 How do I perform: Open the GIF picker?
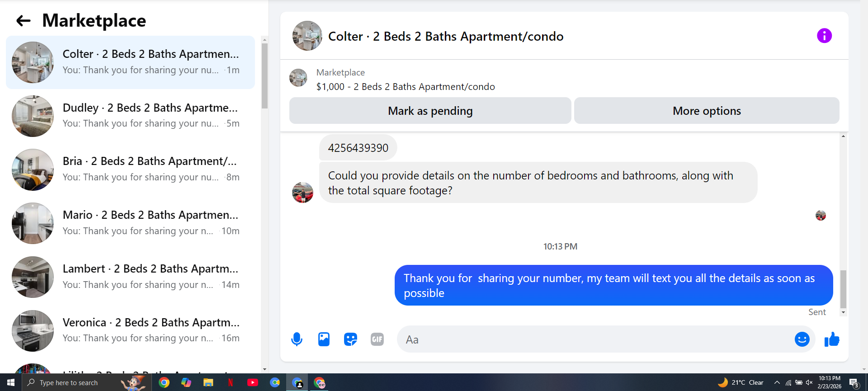pos(377,339)
